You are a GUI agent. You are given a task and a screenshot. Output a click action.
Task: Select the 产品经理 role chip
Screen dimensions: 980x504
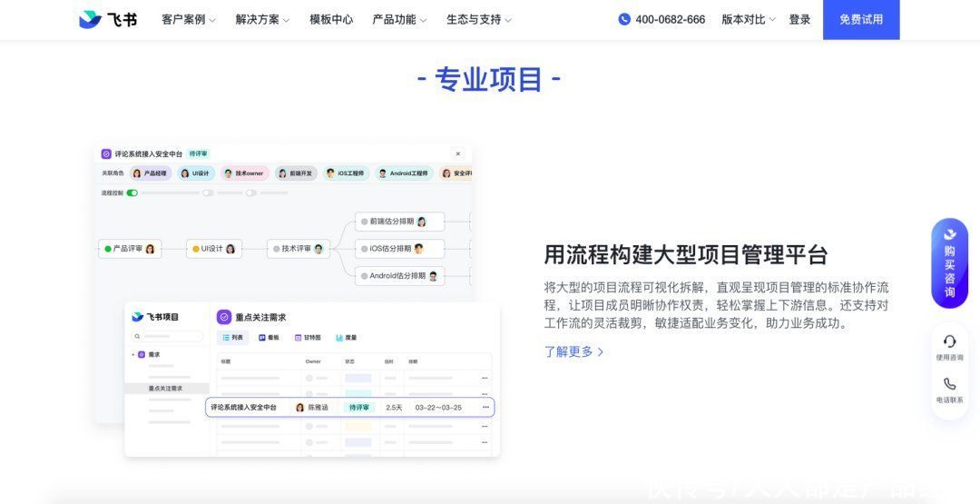(x=150, y=173)
